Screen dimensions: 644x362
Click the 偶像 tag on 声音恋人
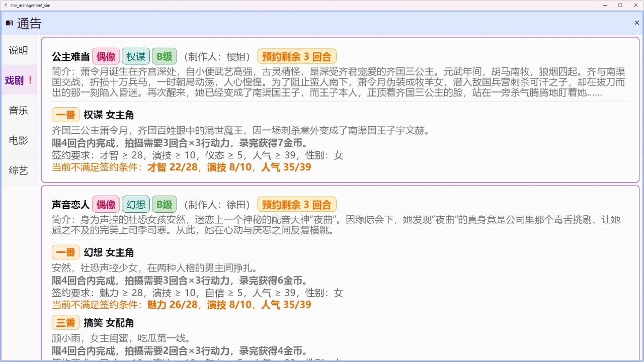point(106,204)
